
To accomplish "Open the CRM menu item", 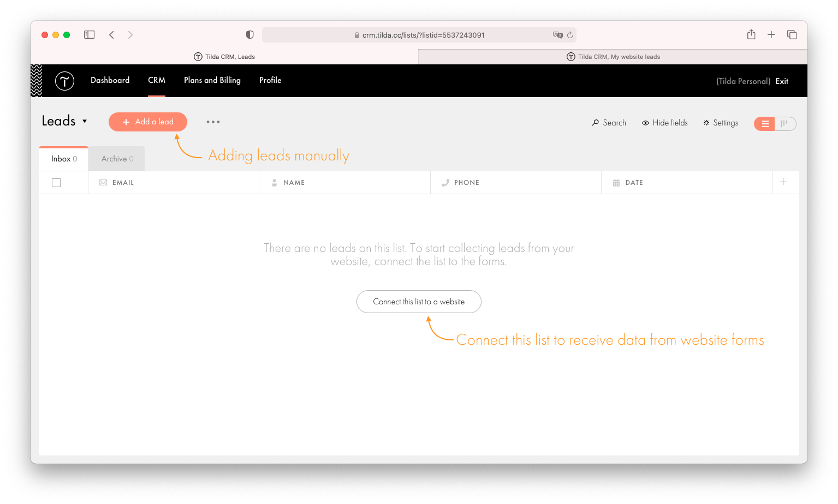I will tap(157, 80).
